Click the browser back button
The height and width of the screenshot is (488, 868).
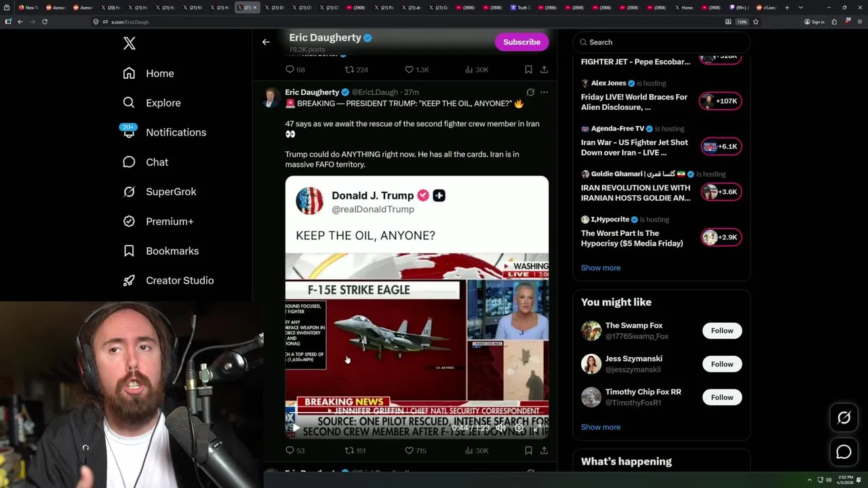pos(20,22)
